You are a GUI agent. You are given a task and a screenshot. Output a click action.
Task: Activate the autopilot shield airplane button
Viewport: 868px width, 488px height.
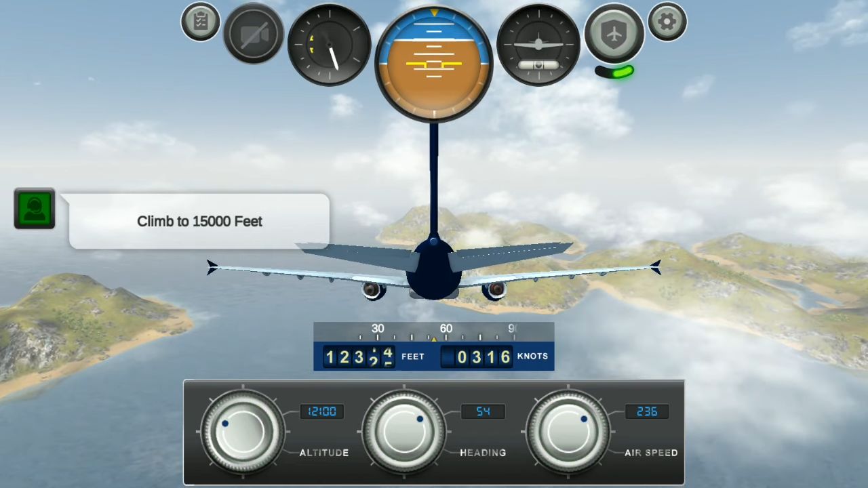[614, 33]
